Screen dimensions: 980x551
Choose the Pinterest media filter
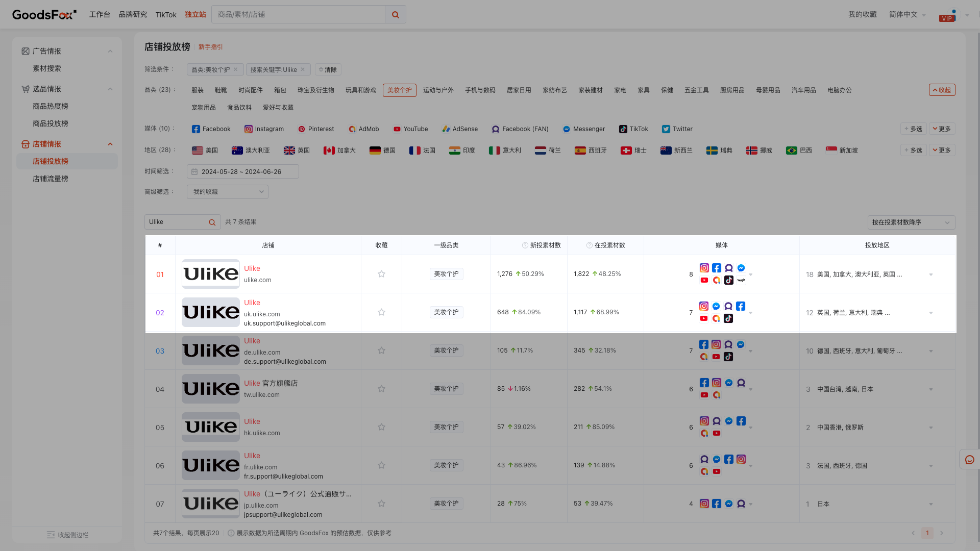coord(316,129)
